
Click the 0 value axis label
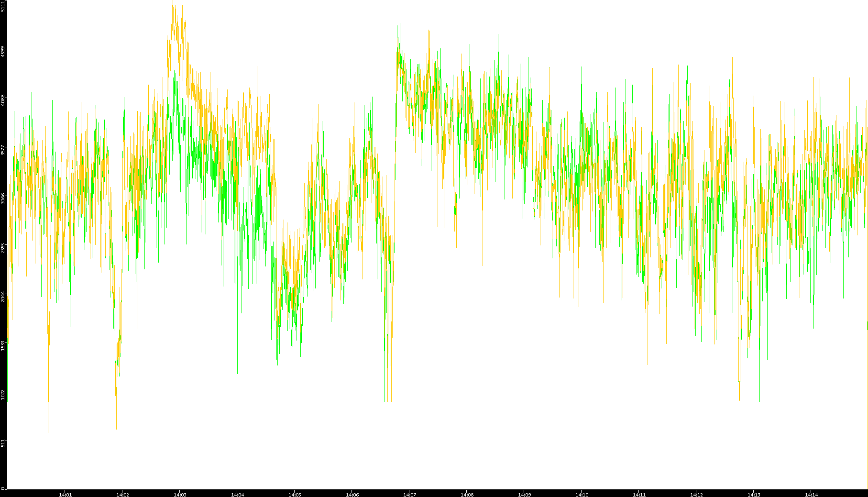tap(3, 488)
